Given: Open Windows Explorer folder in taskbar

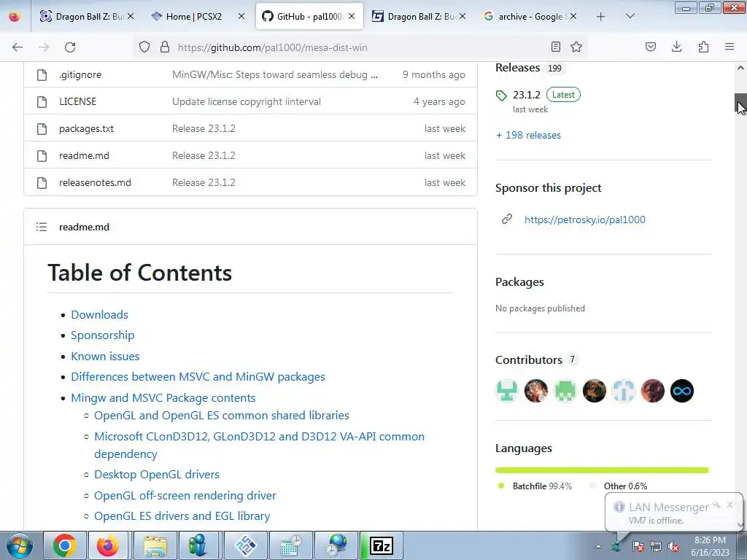Looking at the screenshot, I should (155, 545).
